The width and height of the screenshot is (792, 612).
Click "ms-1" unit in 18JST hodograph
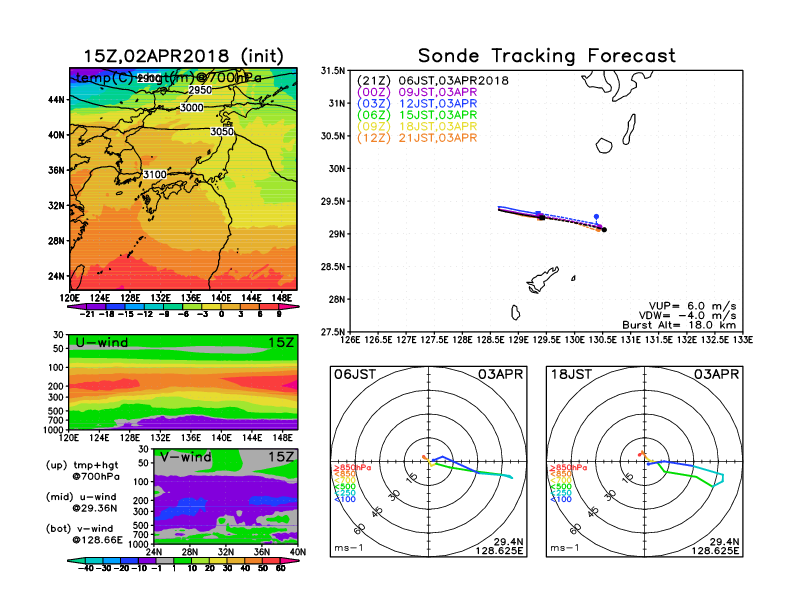pyautogui.click(x=565, y=548)
